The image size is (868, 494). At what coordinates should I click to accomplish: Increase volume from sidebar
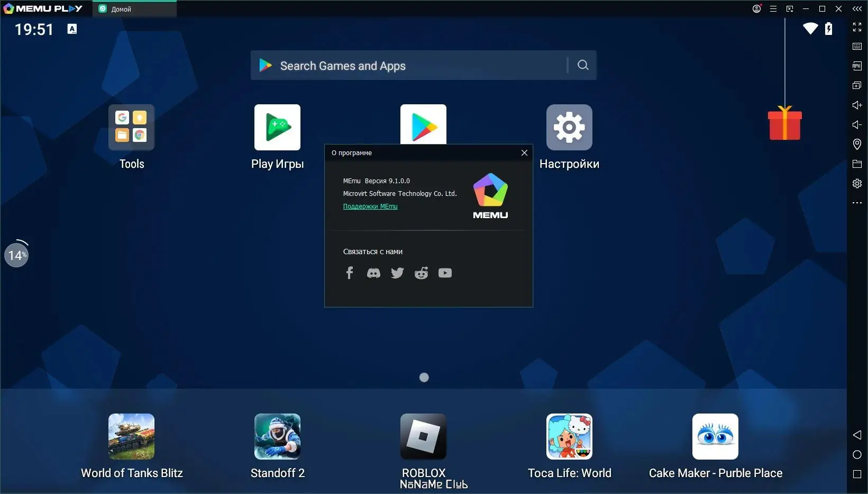[x=857, y=105]
